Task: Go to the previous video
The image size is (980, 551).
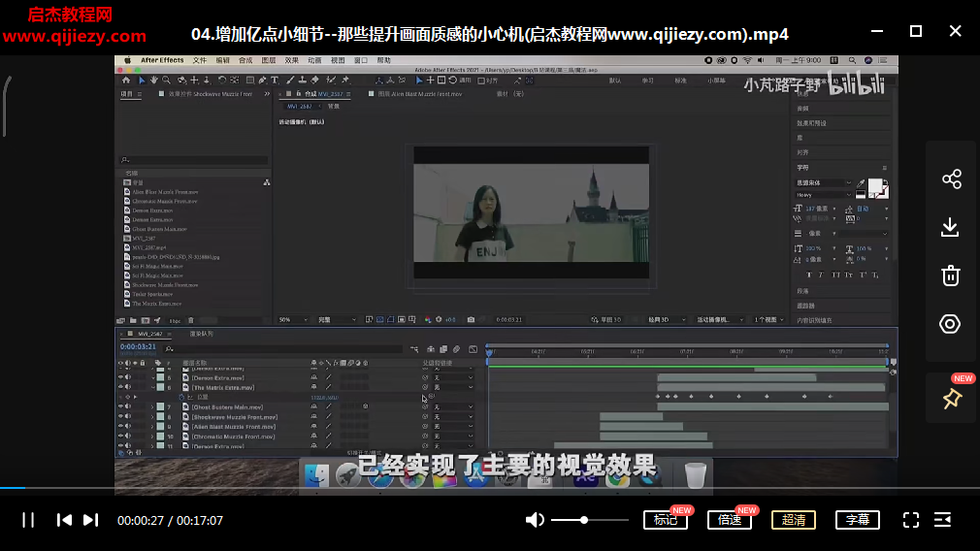Action: (x=64, y=520)
